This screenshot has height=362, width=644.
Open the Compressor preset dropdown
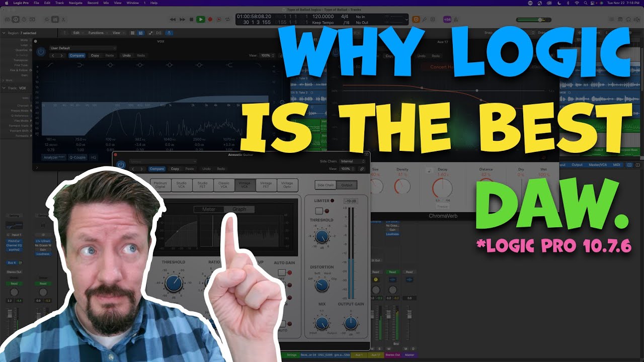(x=163, y=161)
